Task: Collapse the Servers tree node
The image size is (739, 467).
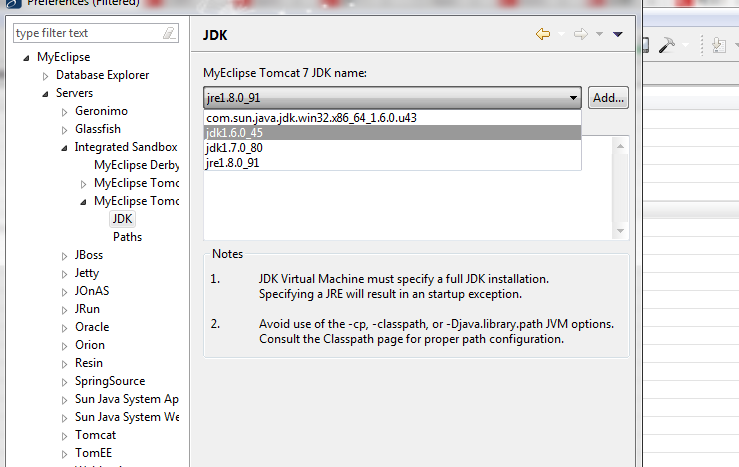Action: click(x=45, y=94)
